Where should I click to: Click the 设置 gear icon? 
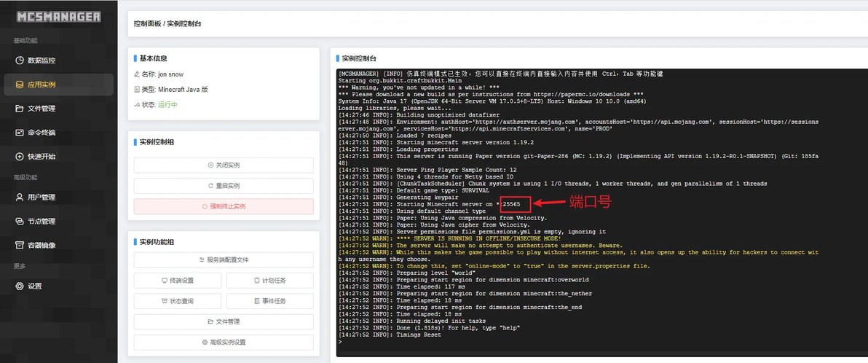[x=20, y=286]
